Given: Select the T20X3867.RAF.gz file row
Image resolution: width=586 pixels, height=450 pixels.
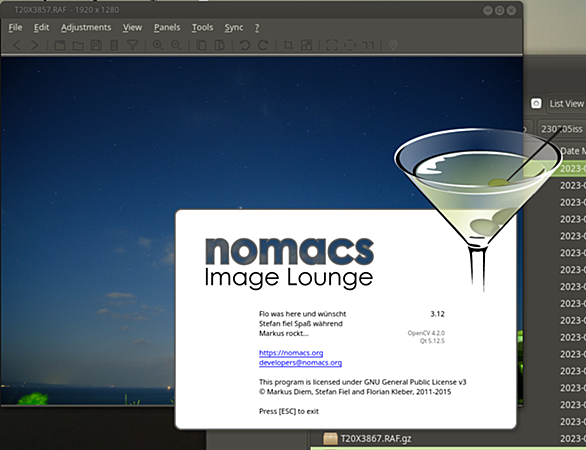Looking at the screenshot, I should (448, 438).
